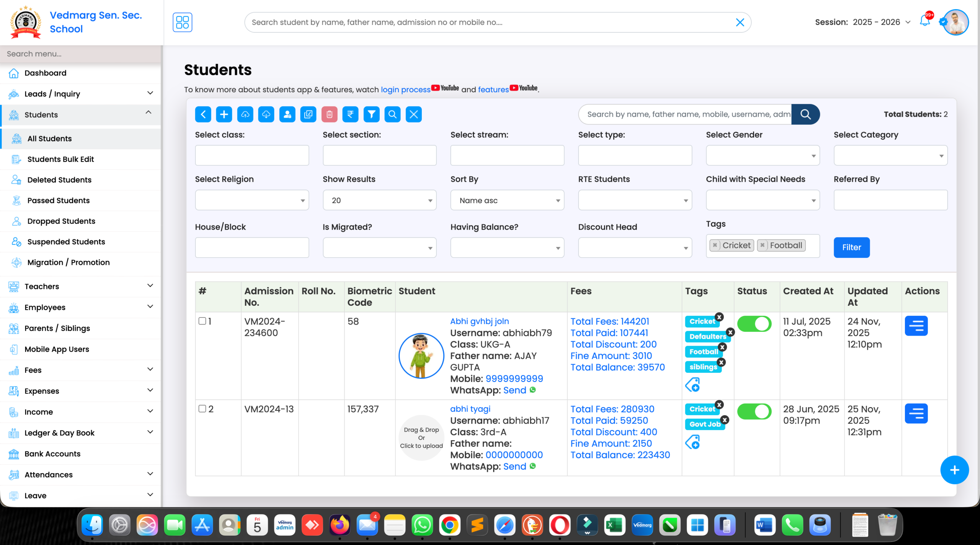
Task: Click the red delete students trash icon
Action: click(329, 114)
